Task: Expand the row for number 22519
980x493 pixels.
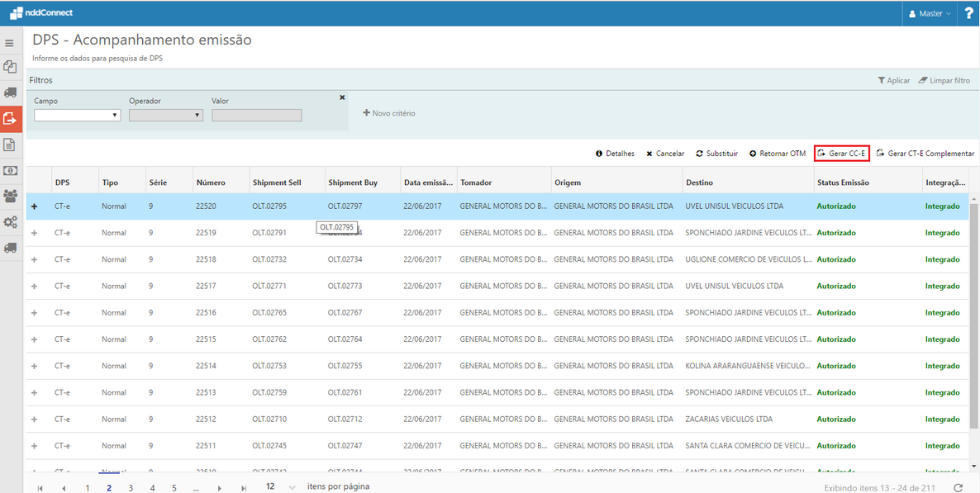Action: tap(34, 233)
